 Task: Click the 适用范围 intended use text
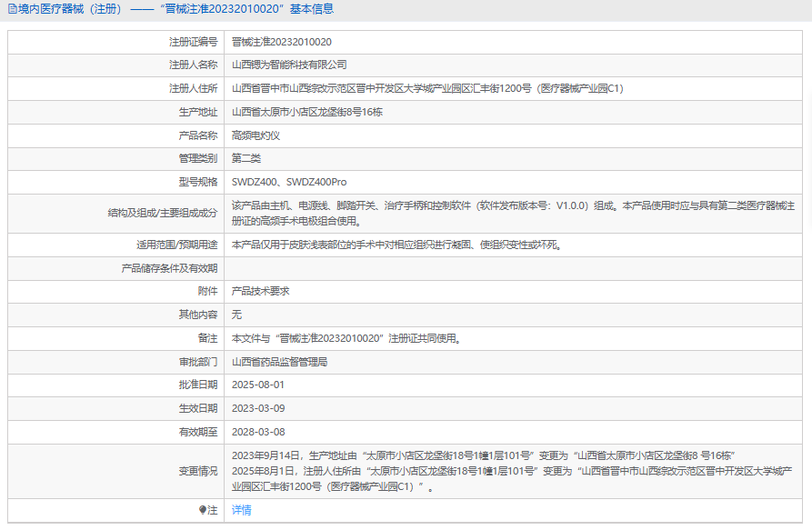(396, 245)
